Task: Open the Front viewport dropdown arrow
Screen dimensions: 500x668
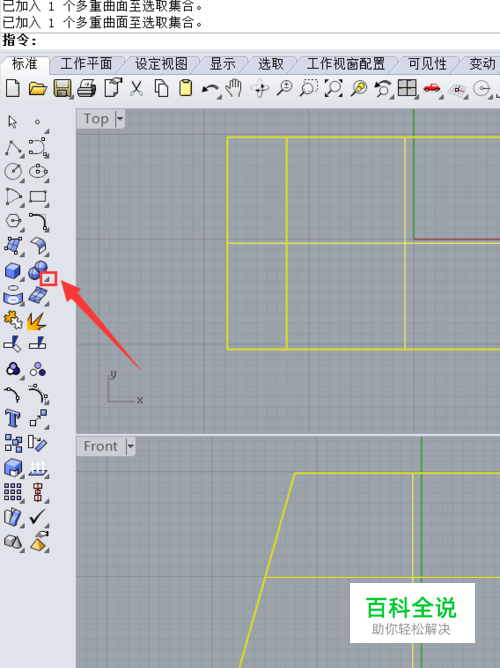Action: tap(130, 446)
